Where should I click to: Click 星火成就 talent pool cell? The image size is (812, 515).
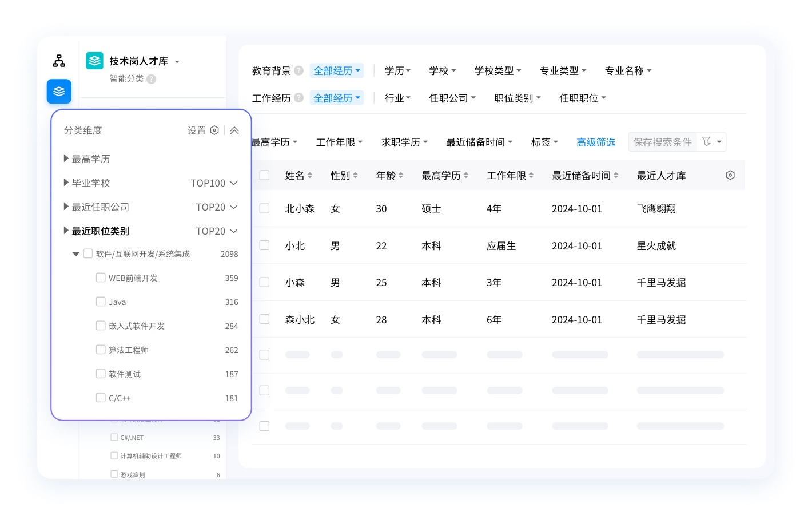[656, 246]
